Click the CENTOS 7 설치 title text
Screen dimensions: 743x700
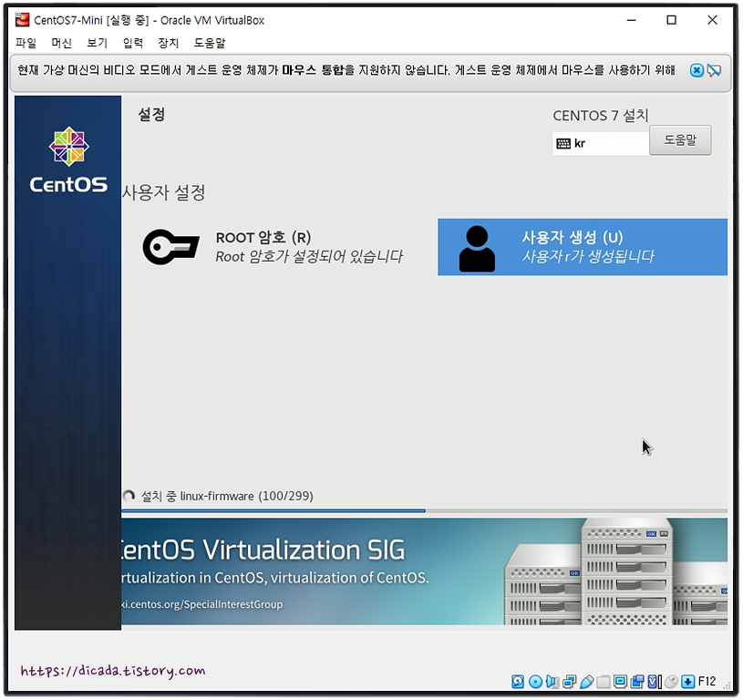click(601, 115)
